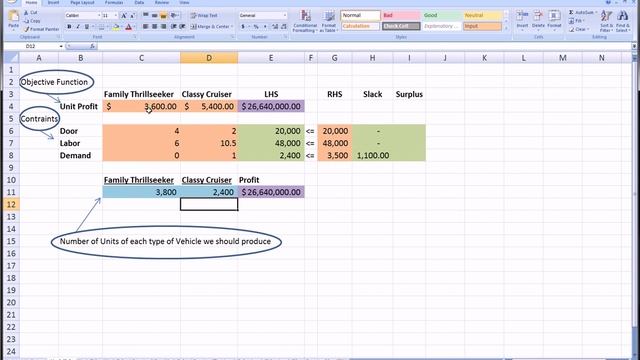Click the AutoSum sigma icon
This screenshot has width=640, height=360.
coord(571,13)
